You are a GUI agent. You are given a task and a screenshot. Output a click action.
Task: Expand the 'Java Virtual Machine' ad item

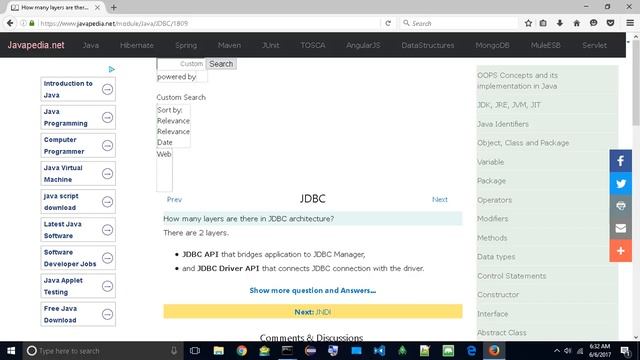tap(107, 173)
